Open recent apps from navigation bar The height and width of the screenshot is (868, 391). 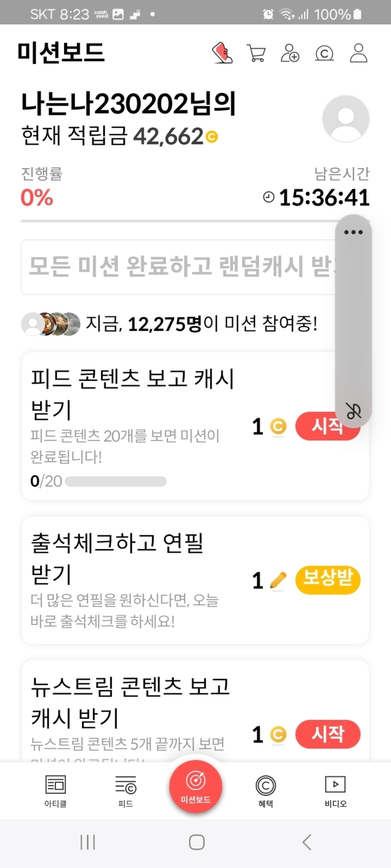88,842
